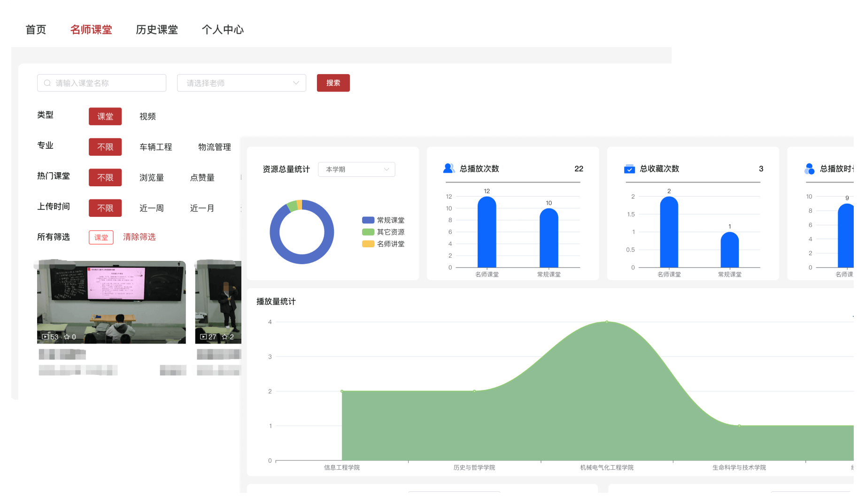
Task: Switch to the 历史课堂 tab
Action: [157, 29]
